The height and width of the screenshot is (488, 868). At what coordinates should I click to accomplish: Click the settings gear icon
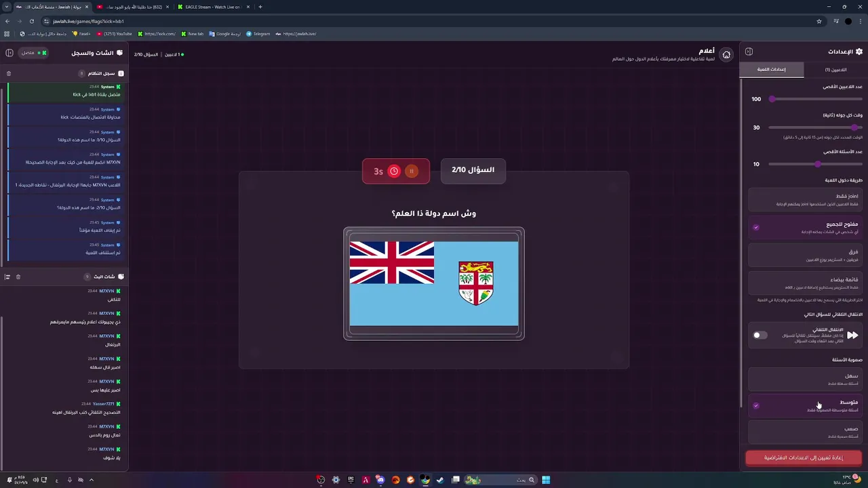(x=859, y=52)
